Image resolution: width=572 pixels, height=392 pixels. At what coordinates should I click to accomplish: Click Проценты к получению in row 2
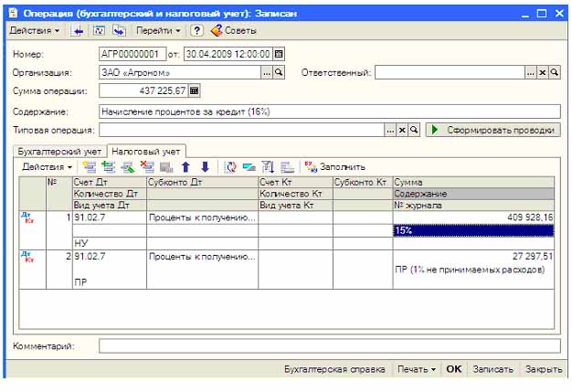point(203,257)
